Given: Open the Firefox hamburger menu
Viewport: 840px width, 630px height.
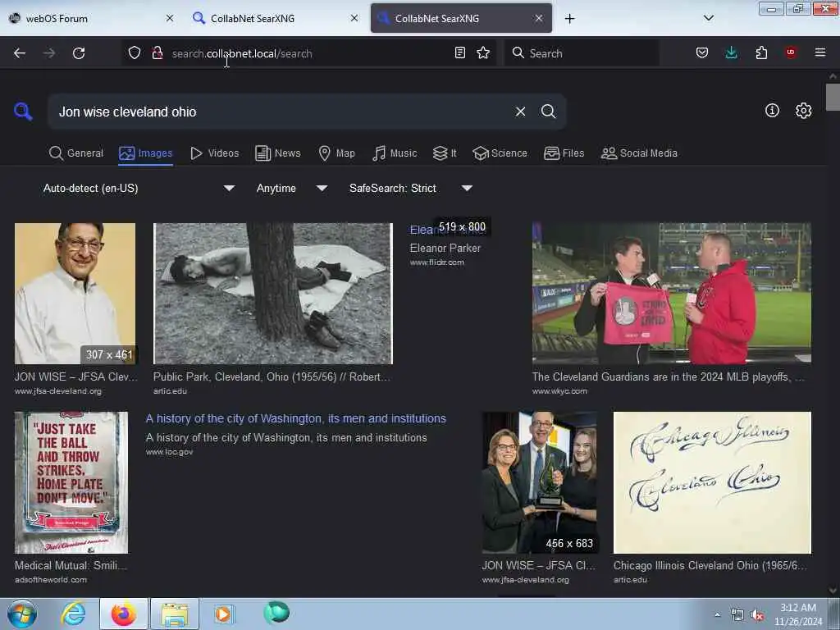Looking at the screenshot, I should (820, 52).
